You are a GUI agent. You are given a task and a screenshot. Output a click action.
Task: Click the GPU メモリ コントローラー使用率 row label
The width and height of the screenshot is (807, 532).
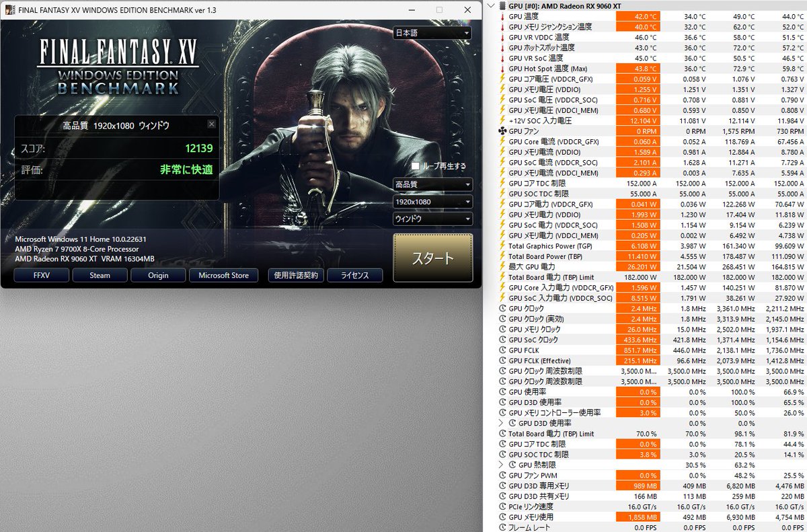coord(555,413)
